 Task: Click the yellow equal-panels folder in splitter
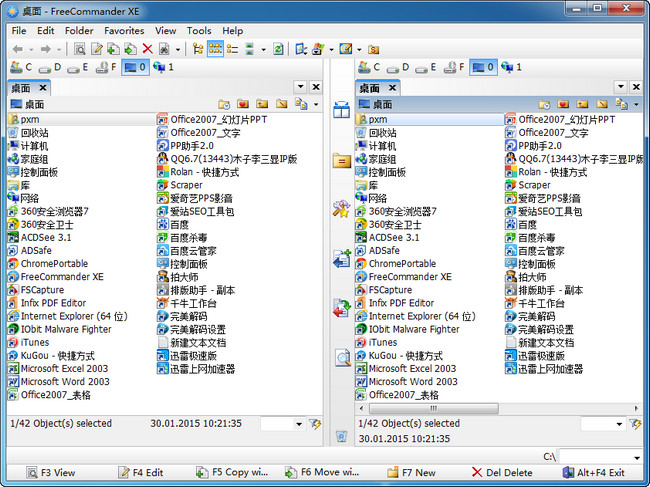click(342, 160)
